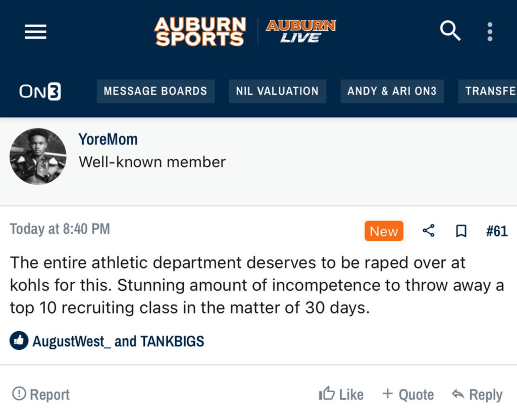Click the search magnifier icon
The image size is (517, 420).
pos(450,31)
